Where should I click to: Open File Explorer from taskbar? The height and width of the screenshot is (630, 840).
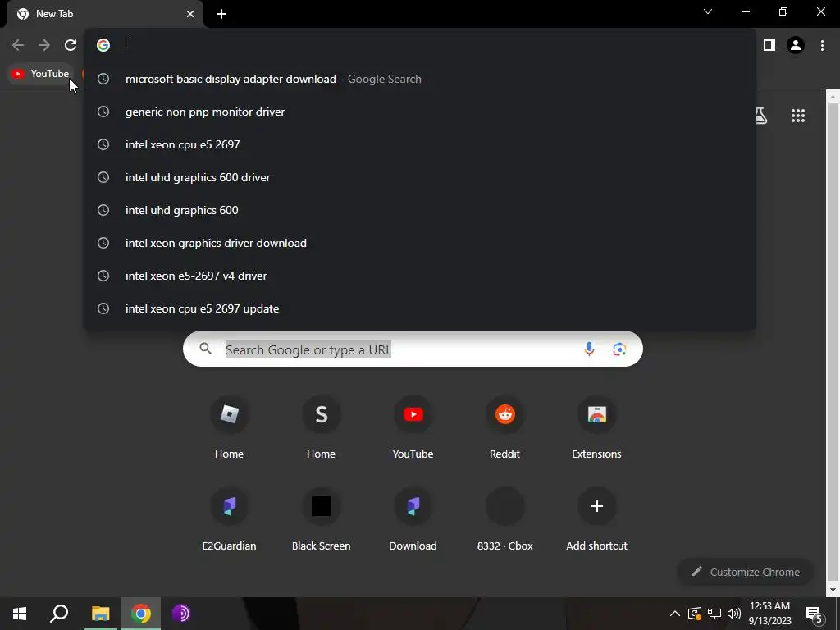click(100, 614)
